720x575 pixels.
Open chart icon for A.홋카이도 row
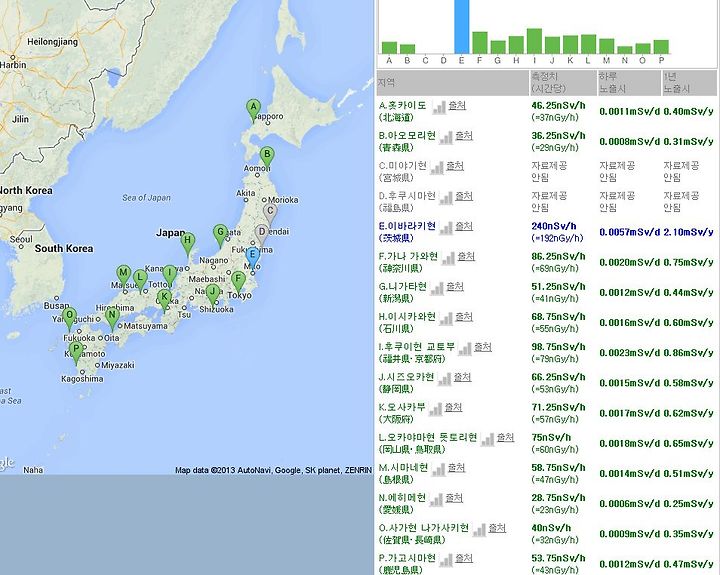(439, 107)
